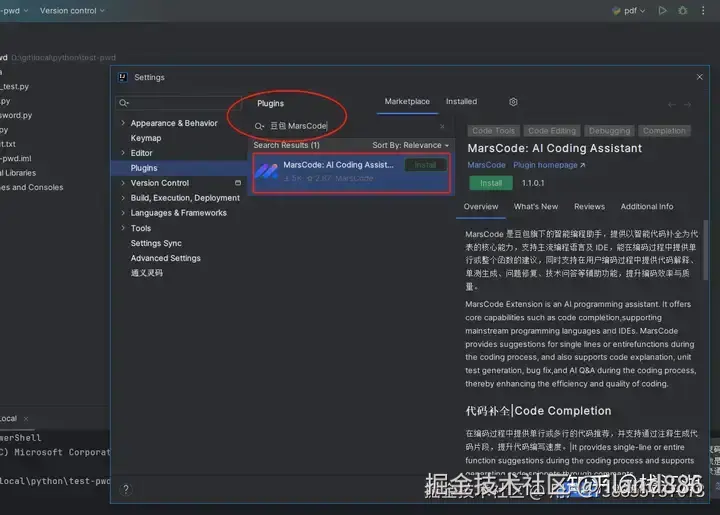
Task: Click the MarsCode plugin logo icon
Action: [x=267, y=171]
